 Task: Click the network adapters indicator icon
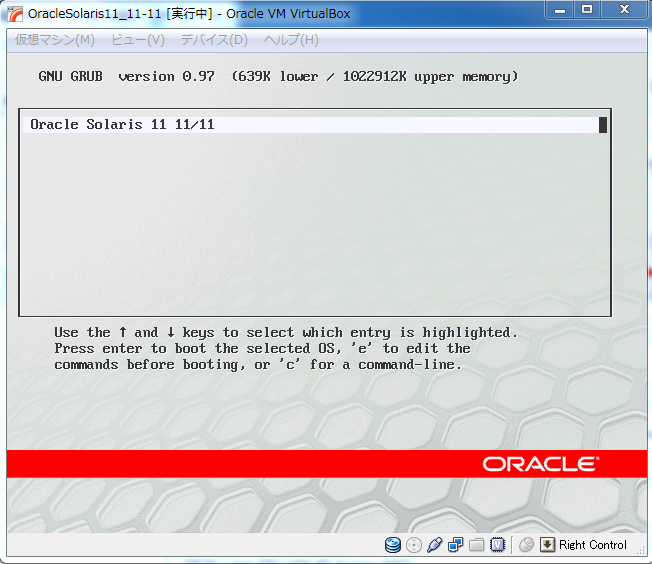(455, 545)
